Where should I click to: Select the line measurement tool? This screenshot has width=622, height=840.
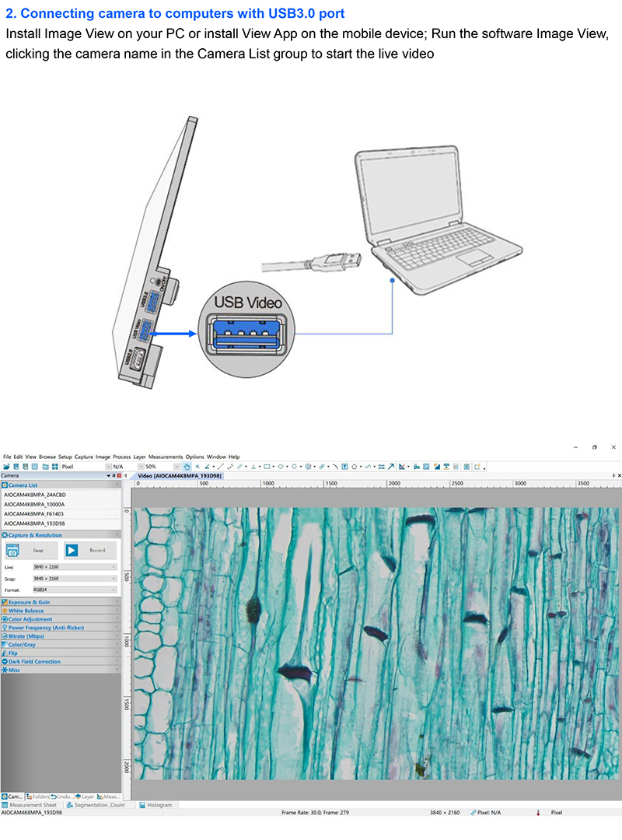(x=220, y=467)
